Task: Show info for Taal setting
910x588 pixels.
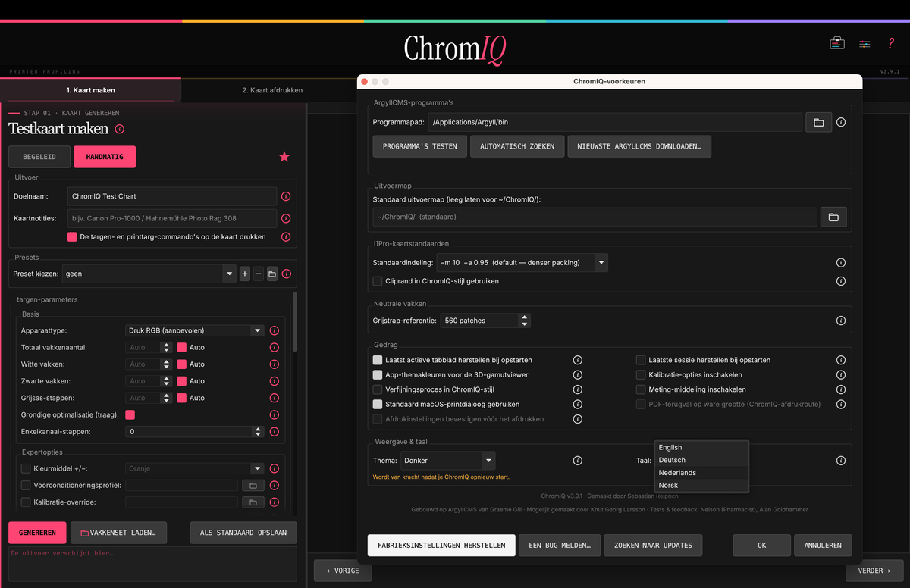Action: click(841, 460)
